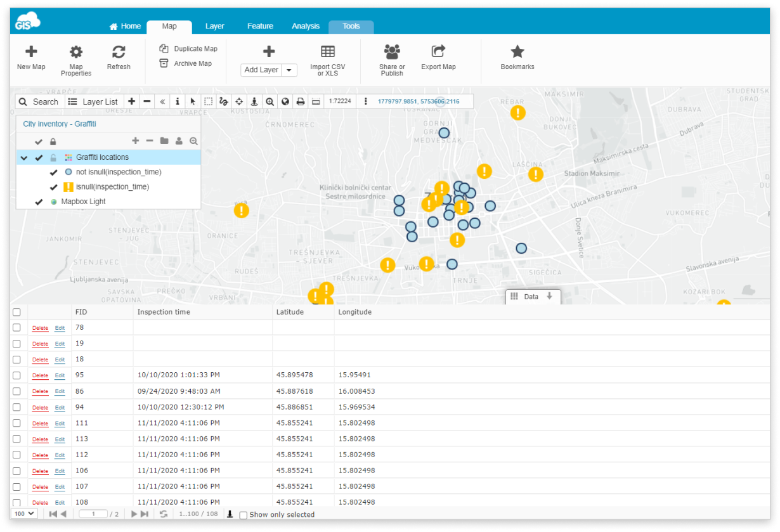
Task: Add a new layer using the plus icon in Layer List
Action: (x=135, y=141)
